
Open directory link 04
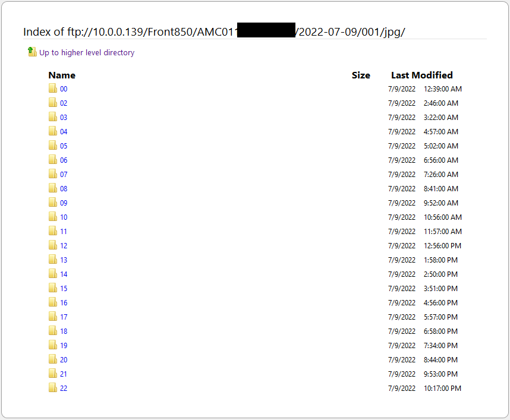coord(64,132)
